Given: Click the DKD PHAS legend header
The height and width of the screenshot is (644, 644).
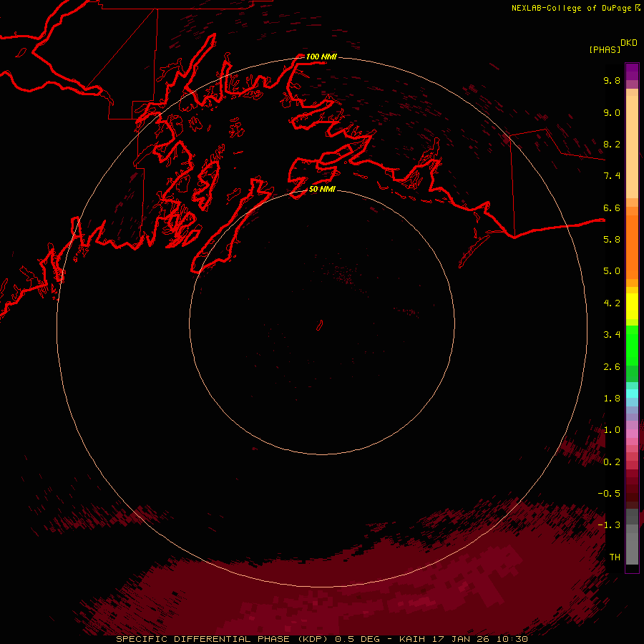Looking at the screenshot, I should tap(613, 46).
